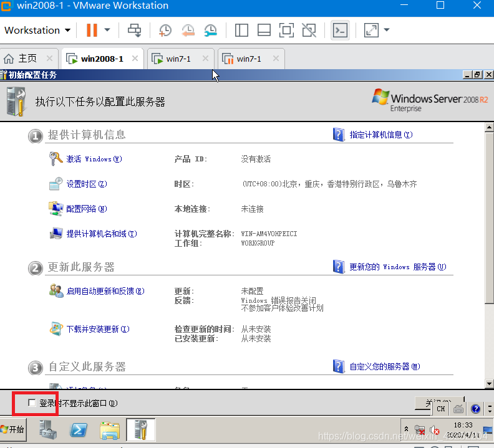Close the paused win7-1 tab

[x=276, y=58]
